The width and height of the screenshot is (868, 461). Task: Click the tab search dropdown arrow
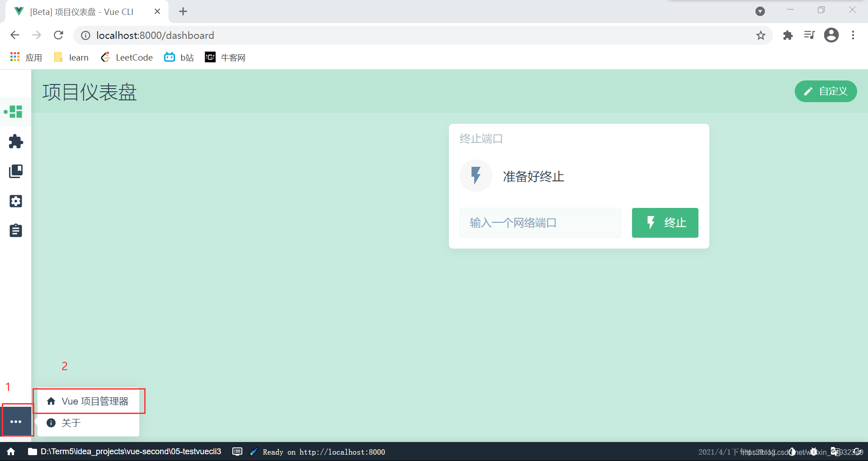click(x=760, y=11)
